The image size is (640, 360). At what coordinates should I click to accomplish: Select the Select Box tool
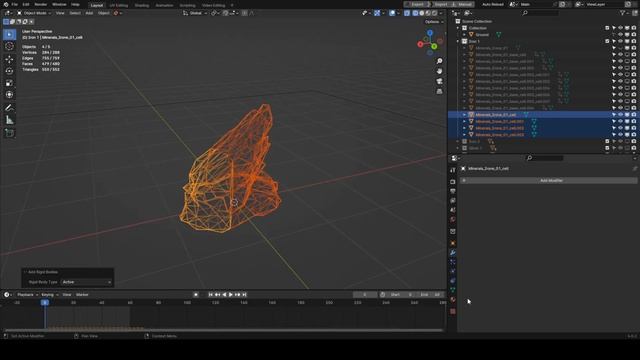point(9,34)
